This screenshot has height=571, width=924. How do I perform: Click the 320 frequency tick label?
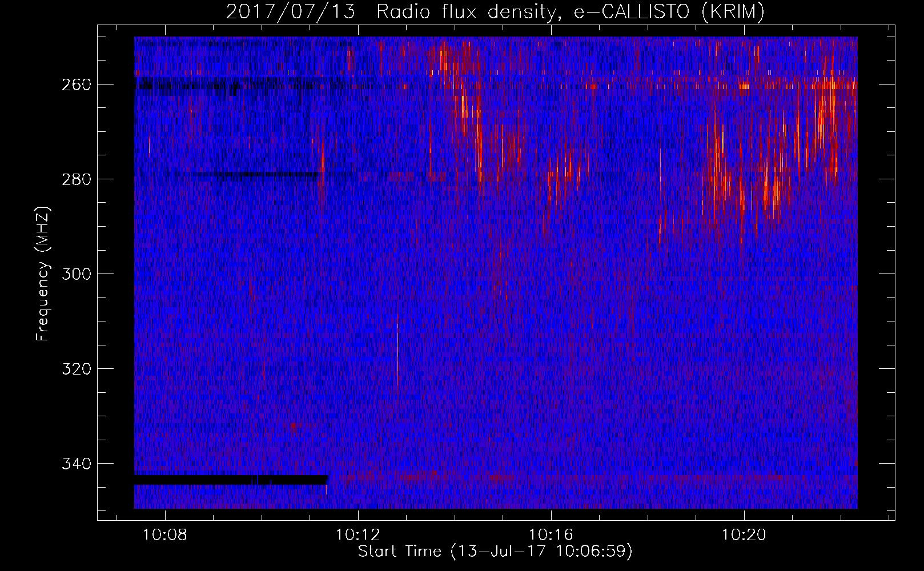pyautogui.click(x=77, y=369)
